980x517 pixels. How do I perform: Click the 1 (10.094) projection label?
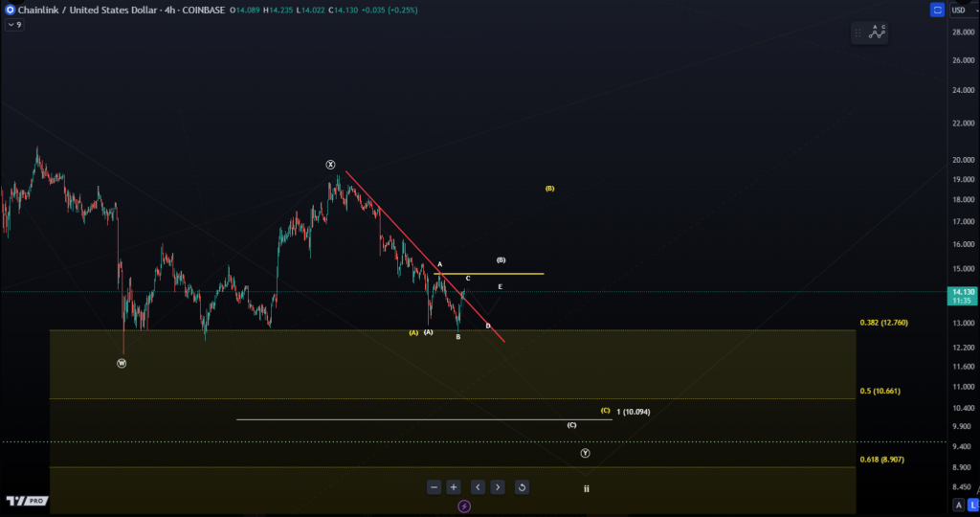tap(634, 412)
